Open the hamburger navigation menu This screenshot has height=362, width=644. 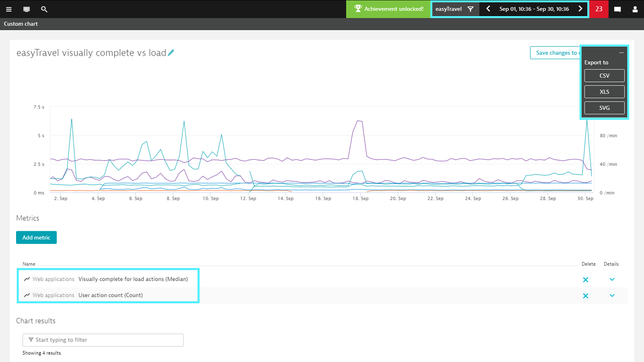pyautogui.click(x=9, y=9)
